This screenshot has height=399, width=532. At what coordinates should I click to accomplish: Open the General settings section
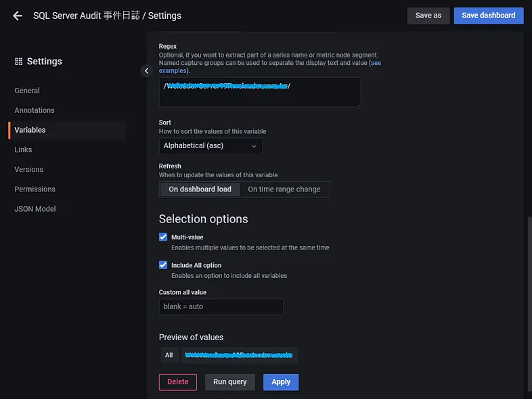(x=27, y=91)
